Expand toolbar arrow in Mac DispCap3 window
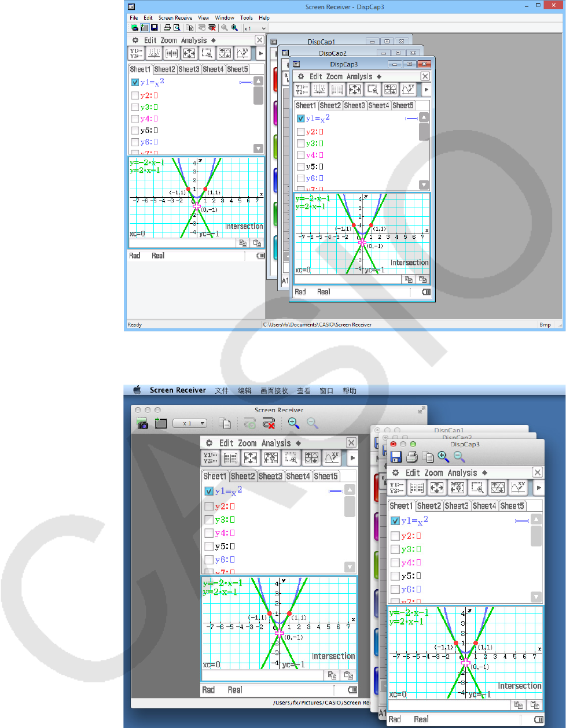The height and width of the screenshot is (728, 566). click(539, 487)
